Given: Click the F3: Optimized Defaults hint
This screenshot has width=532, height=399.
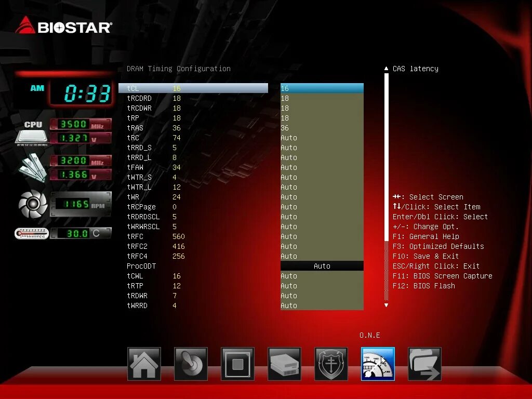Looking at the screenshot, I should point(438,246).
